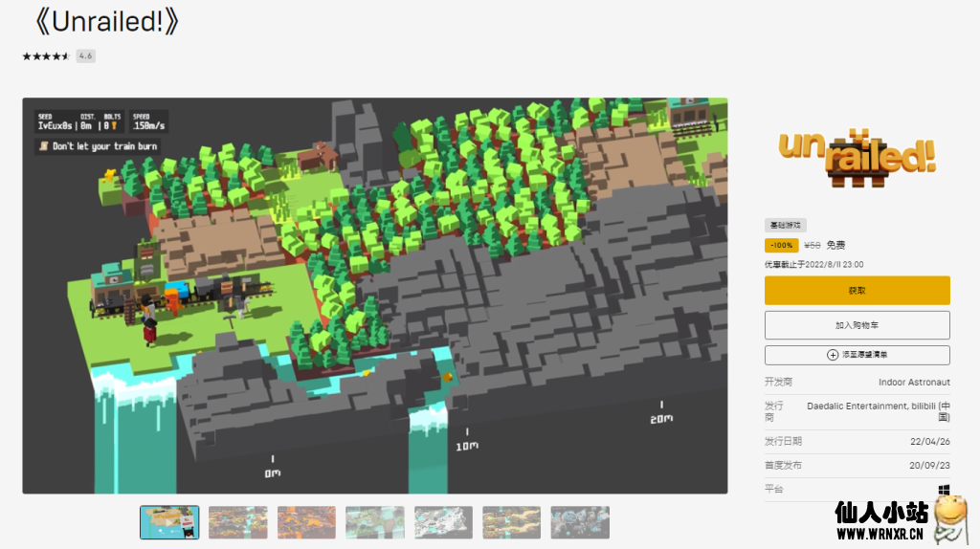
Task: Click the yellow 获取 (Get) button
Action: click(857, 290)
